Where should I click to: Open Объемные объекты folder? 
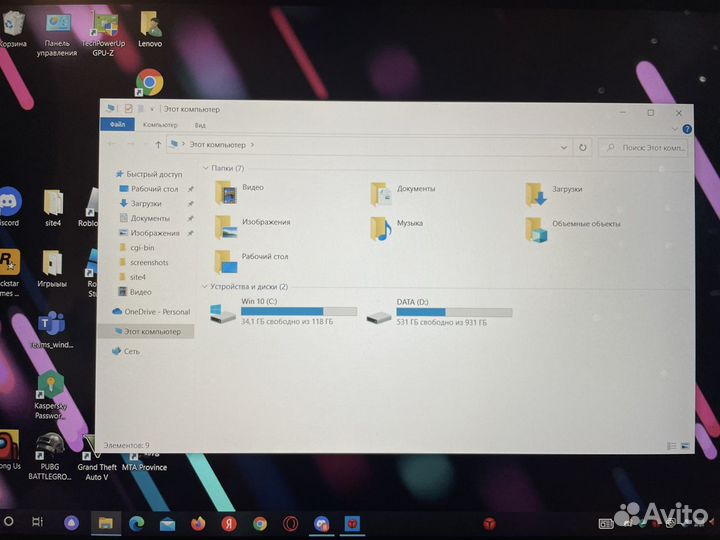573,229
